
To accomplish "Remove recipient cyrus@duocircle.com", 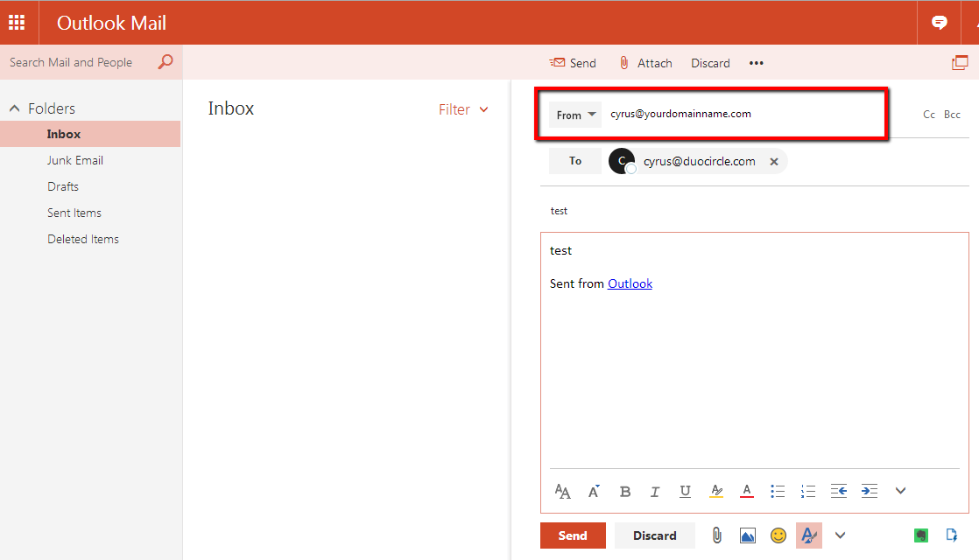I will [774, 162].
